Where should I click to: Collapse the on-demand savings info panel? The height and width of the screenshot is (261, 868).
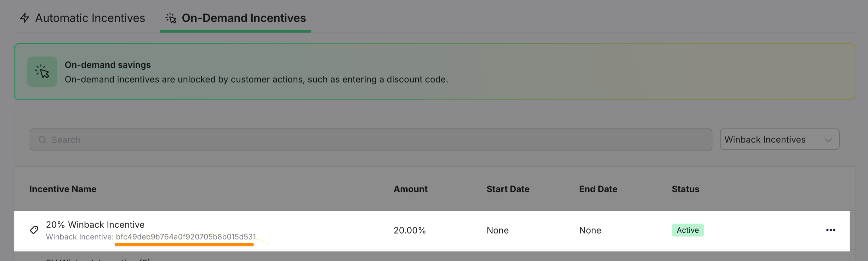pos(434,72)
